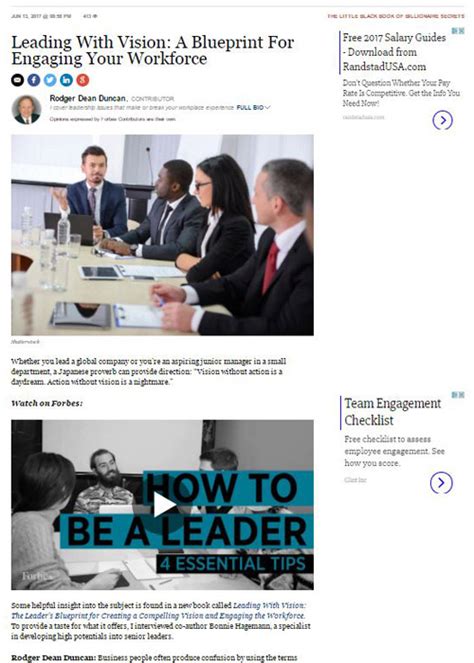Click the randstadusa.com ad URL
The image size is (474, 663).
(364, 117)
